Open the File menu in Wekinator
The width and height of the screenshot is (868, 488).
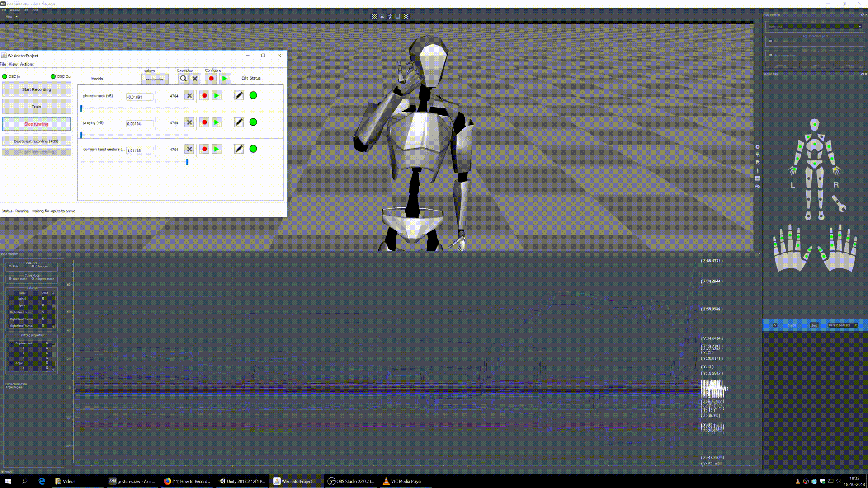pyautogui.click(x=3, y=64)
